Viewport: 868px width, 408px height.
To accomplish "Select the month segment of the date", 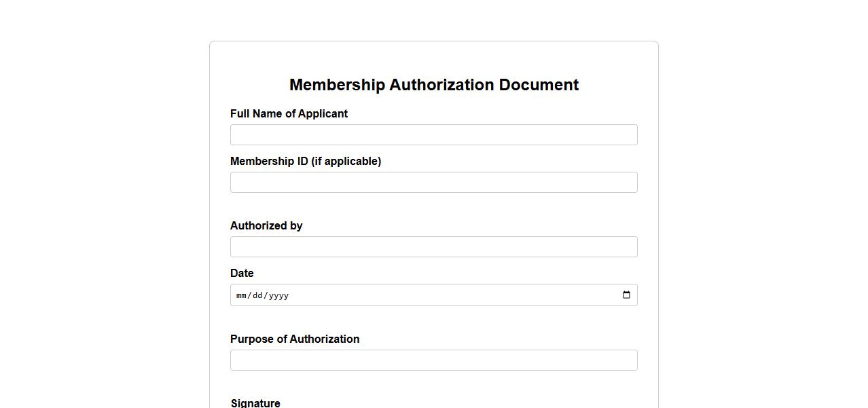I will [242, 295].
